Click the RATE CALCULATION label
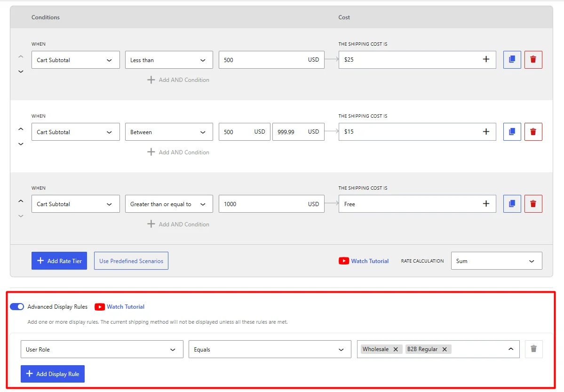Image resolution: width=564 pixels, height=392 pixels. click(422, 261)
